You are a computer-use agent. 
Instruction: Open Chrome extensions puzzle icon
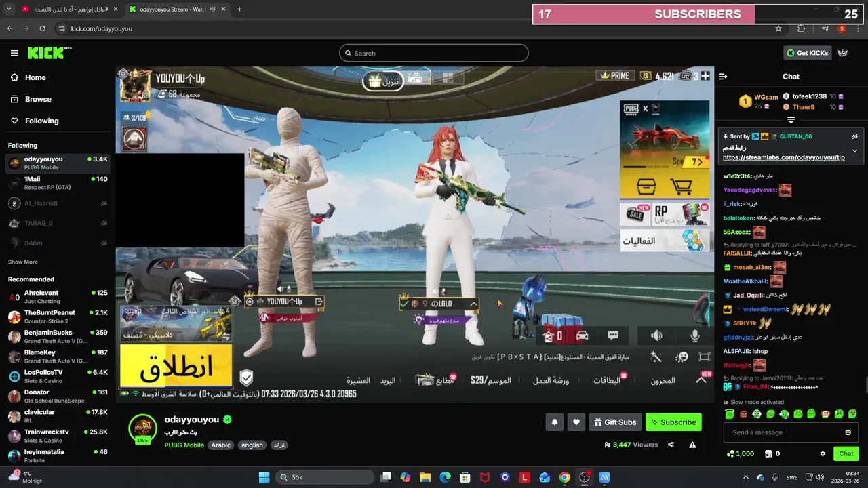coord(802,28)
